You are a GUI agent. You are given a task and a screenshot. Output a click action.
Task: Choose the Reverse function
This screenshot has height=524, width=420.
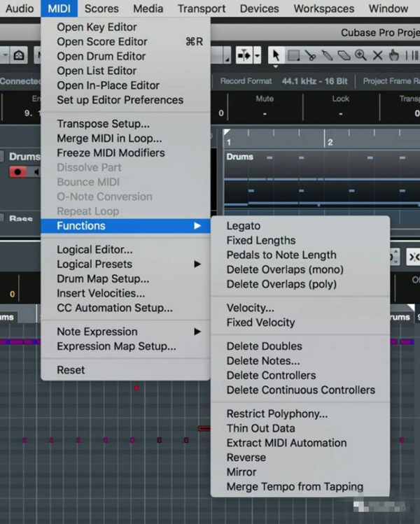[300, 458]
